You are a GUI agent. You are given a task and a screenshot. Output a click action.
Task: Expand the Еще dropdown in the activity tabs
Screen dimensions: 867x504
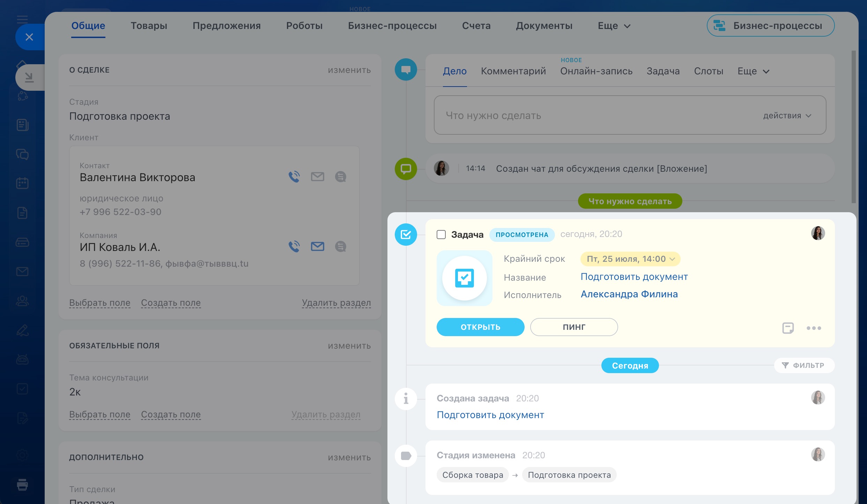tap(753, 71)
